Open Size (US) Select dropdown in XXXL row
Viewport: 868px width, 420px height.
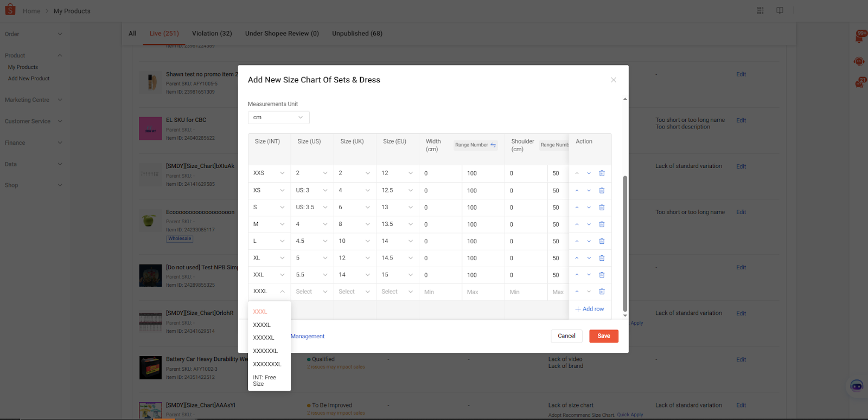[x=312, y=292]
